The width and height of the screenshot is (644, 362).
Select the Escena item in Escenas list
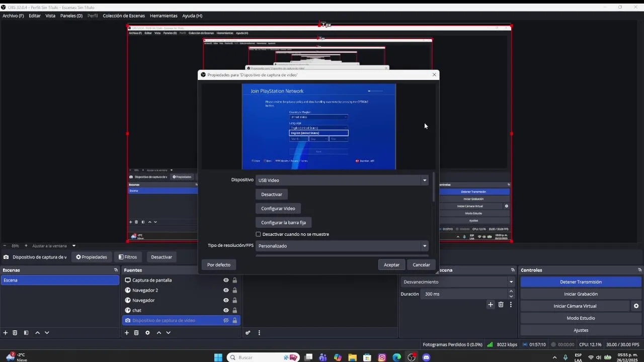(60, 280)
